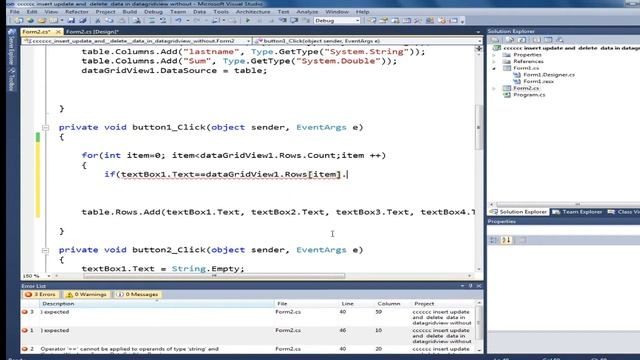The height and width of the screenshot is (360, 640).
Task: Click Show All Files icon in Solution Explorer
Action: click(510, 40)
